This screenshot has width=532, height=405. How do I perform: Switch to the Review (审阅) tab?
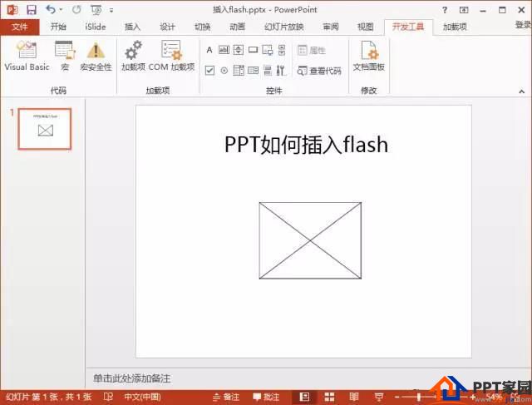point(331,27)
